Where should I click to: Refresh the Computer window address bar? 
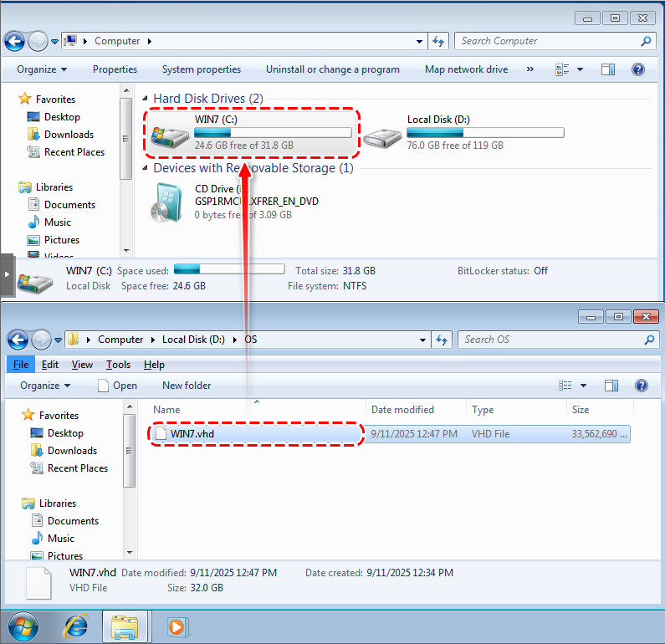point(439,41)
